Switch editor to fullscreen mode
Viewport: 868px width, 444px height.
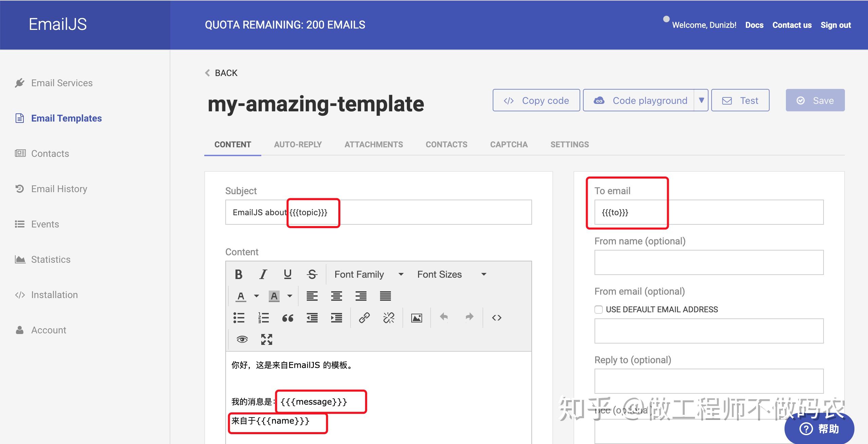[x=267, y=339]
